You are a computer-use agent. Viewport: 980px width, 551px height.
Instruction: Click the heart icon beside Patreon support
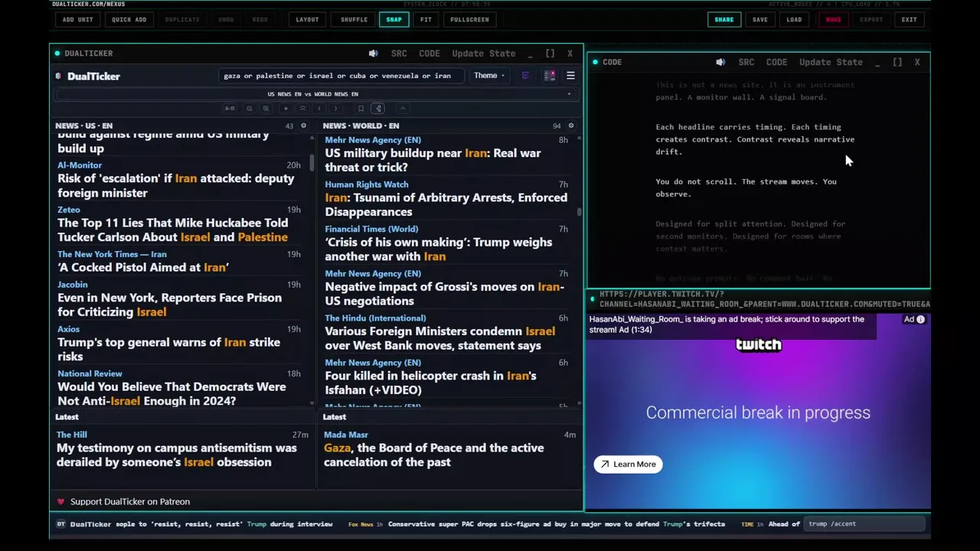(60, 502)
